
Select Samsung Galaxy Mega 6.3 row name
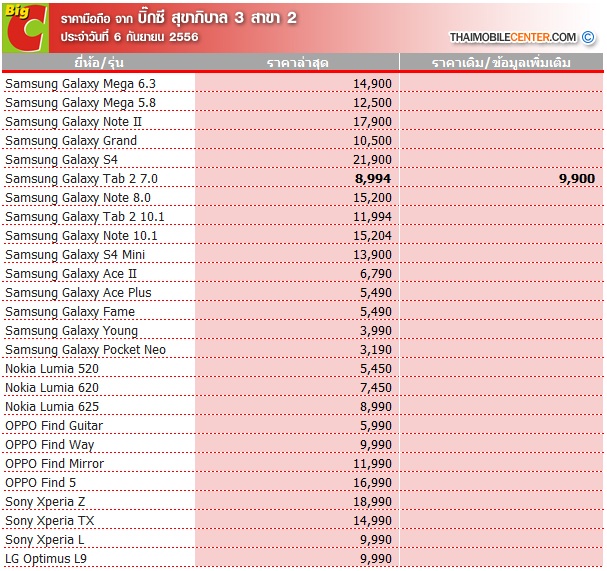click(81, 84)
